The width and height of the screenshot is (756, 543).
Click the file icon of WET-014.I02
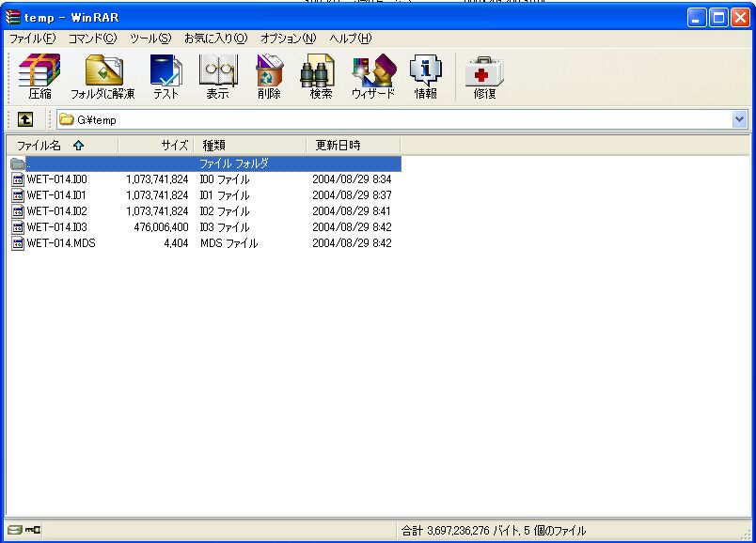(18, 211)
